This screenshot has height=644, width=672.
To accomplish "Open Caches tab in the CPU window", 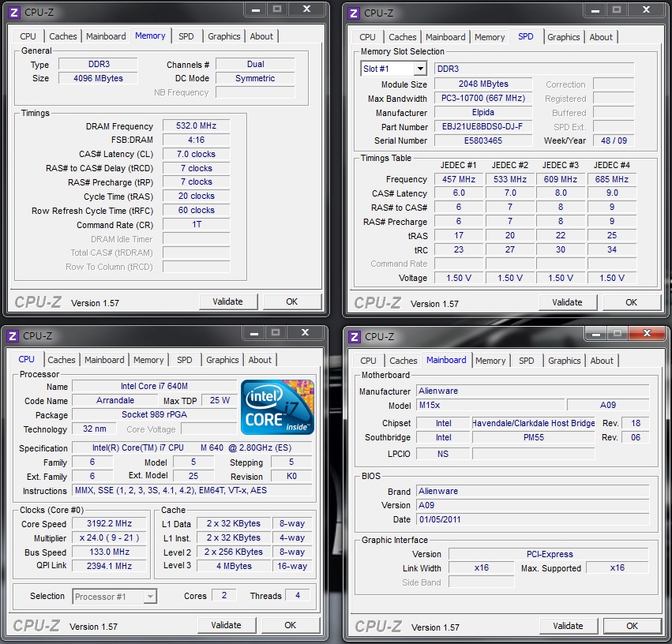I will click(x=62, y=360).
